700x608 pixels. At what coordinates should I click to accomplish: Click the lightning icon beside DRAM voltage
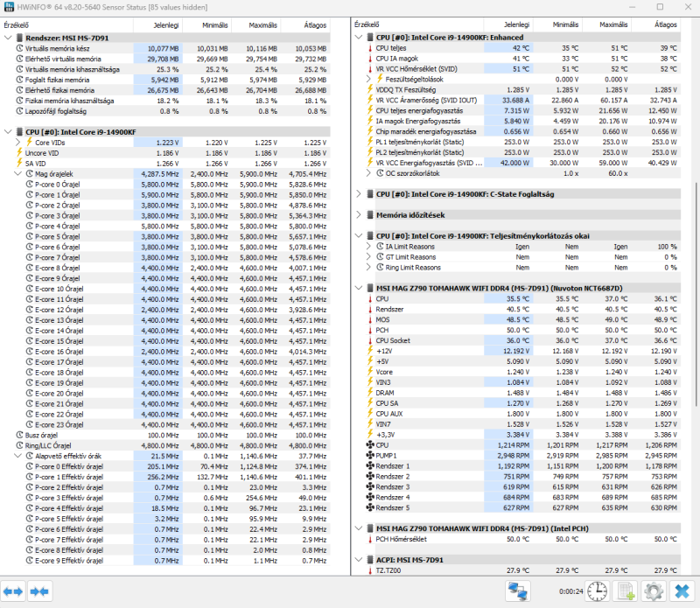370,393
